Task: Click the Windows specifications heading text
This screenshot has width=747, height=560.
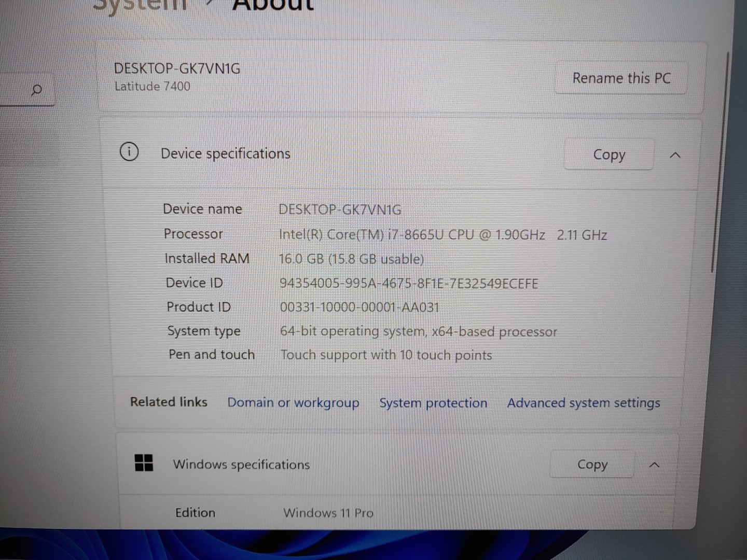Action: click(241, 464)
